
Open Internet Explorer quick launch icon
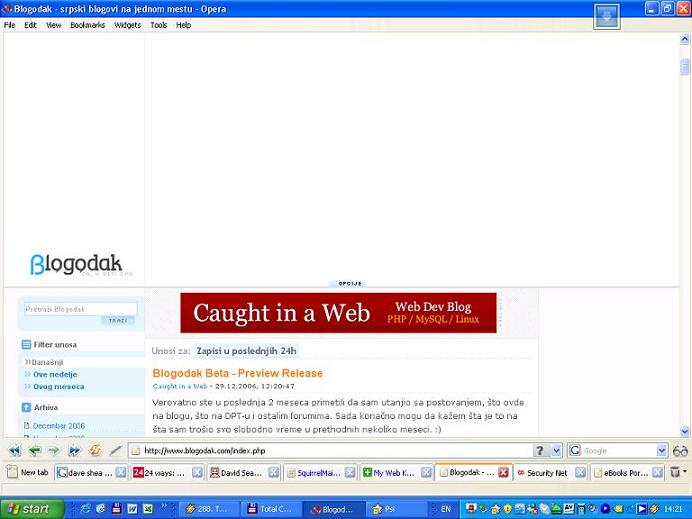pos(86,509)
